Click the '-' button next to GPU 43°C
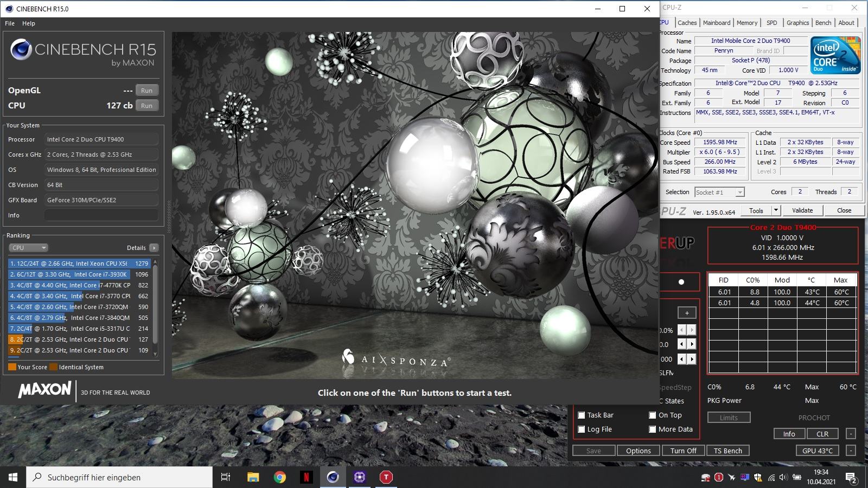This screenshot has width=868, height=488. click(851, 451)
